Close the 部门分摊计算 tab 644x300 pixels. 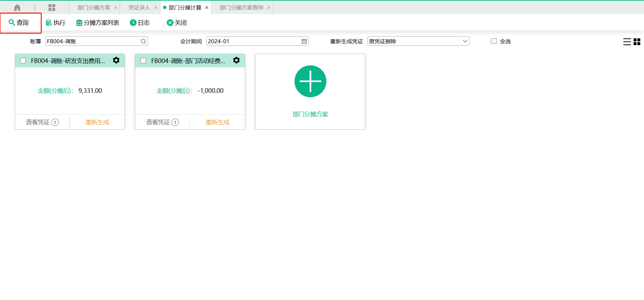pyautogui.click(x=207, y=7)
